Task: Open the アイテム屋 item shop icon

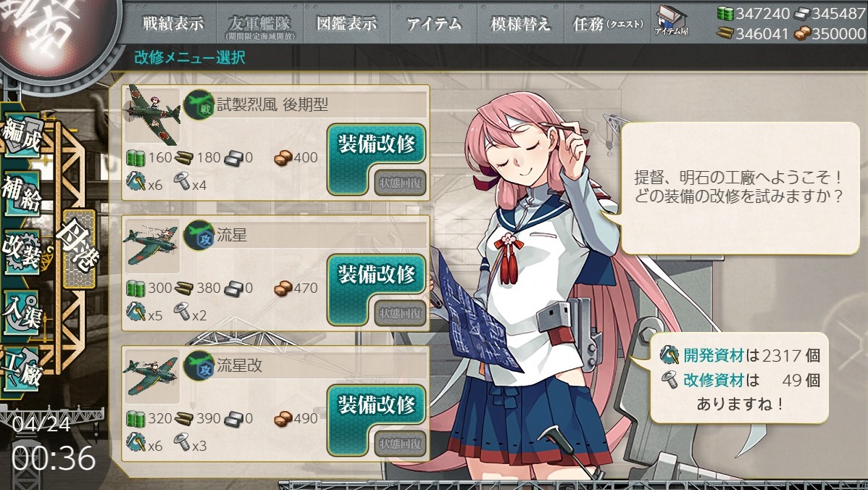Action: point(671,22)
